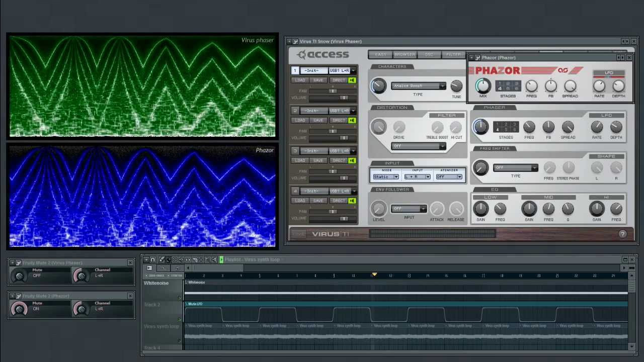
Task: Select the pencil draw tool in the Playlist toolbar
Action: (x=162, y=259)
